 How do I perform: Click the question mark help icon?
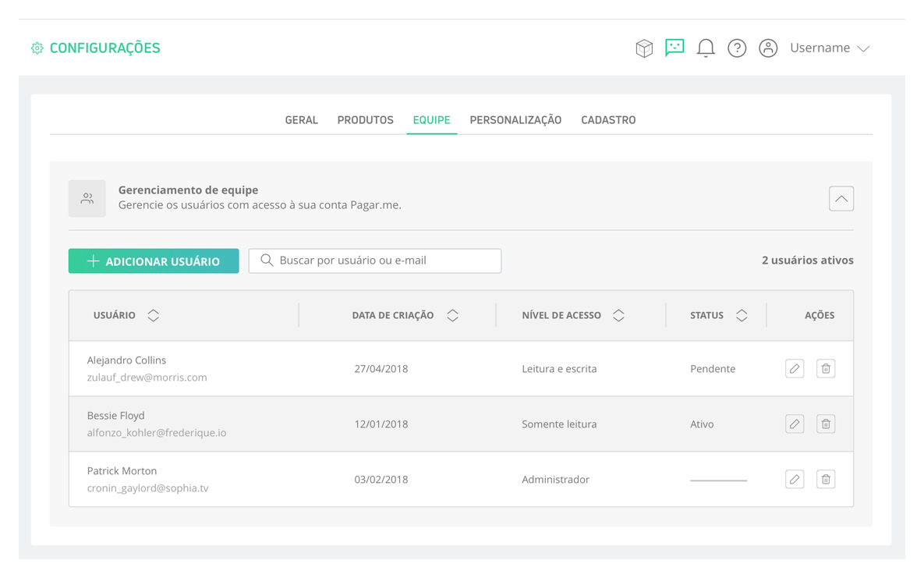click(x=737, y=48)
